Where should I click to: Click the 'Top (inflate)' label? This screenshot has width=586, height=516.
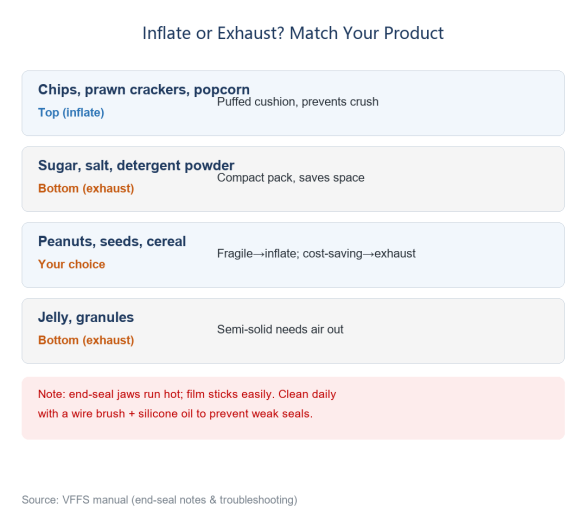point(71,112)
